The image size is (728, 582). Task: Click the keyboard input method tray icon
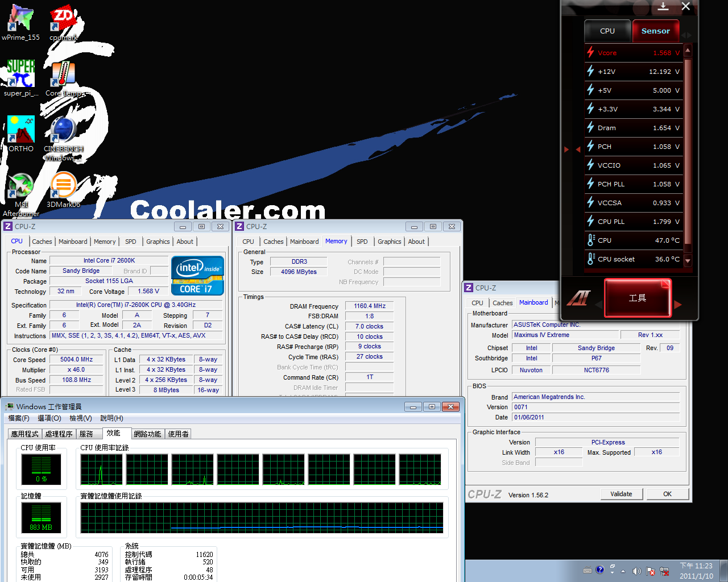click(x=588, y=571)
